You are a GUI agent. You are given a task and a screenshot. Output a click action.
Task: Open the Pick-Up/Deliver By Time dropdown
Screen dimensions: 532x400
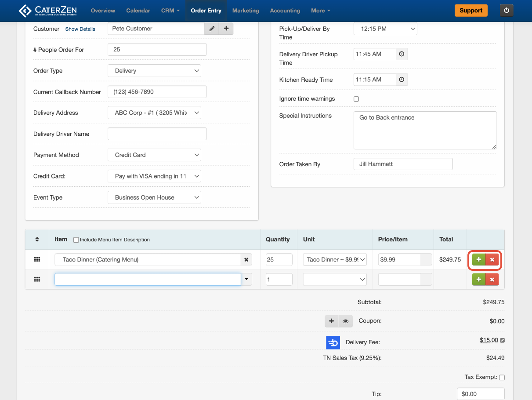(x=385, y=29)
